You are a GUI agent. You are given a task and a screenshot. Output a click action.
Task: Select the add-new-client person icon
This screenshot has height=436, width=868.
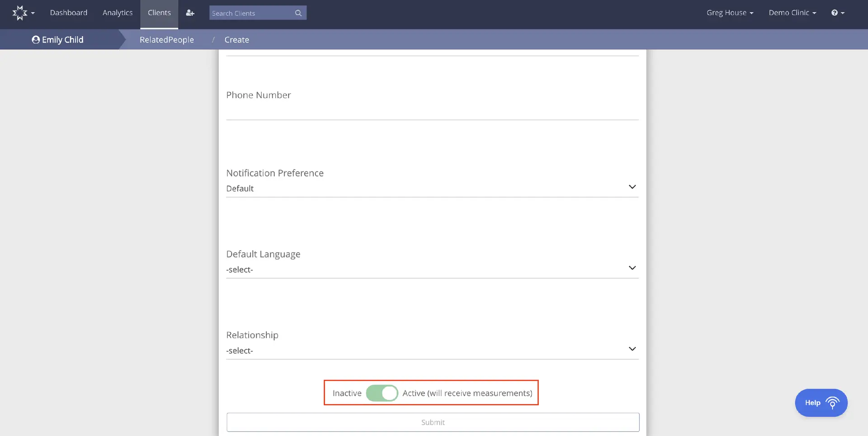coord(190,13)
